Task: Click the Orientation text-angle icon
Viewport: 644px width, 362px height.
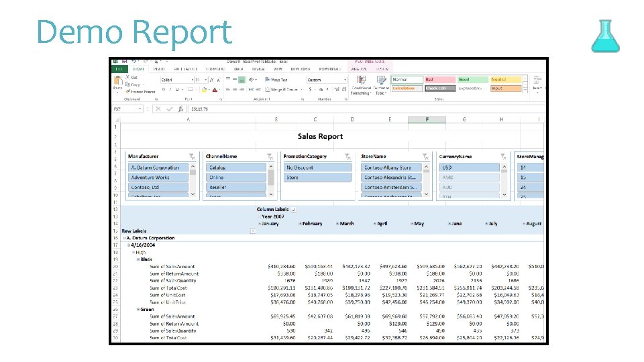Action: pos(252,80)
